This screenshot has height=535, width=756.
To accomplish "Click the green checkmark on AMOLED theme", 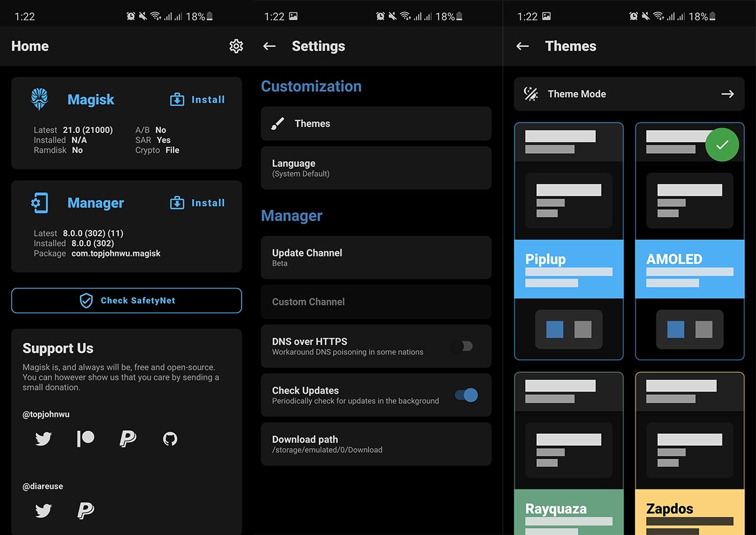I will click(722, 144).
